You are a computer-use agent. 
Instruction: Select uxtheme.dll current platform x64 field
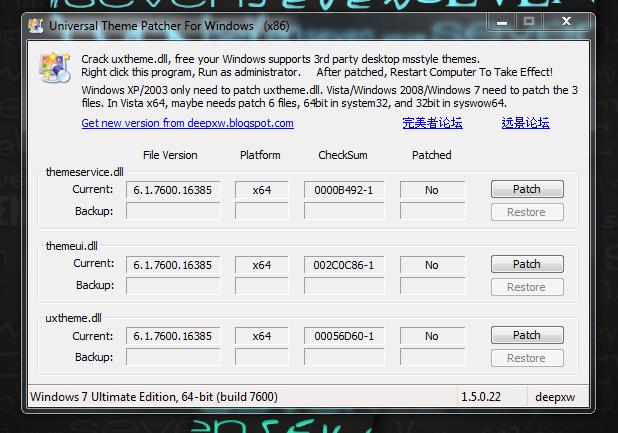point(262,336)
